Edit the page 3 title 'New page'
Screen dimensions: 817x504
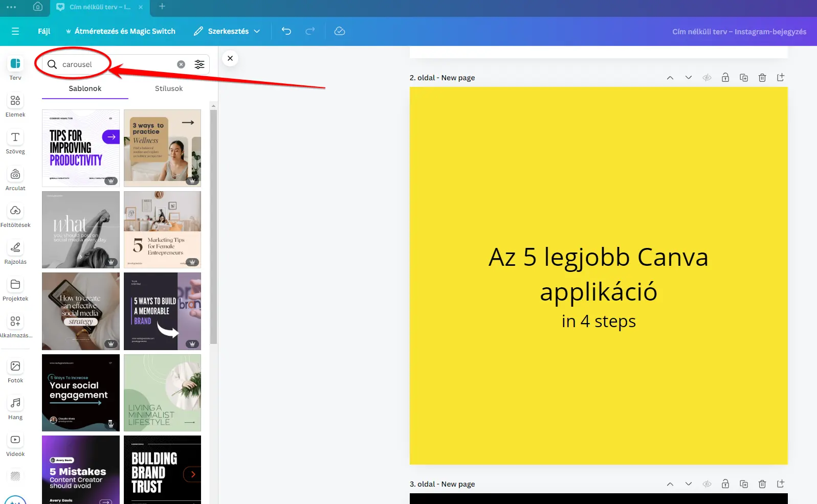(x=458, y=484)
